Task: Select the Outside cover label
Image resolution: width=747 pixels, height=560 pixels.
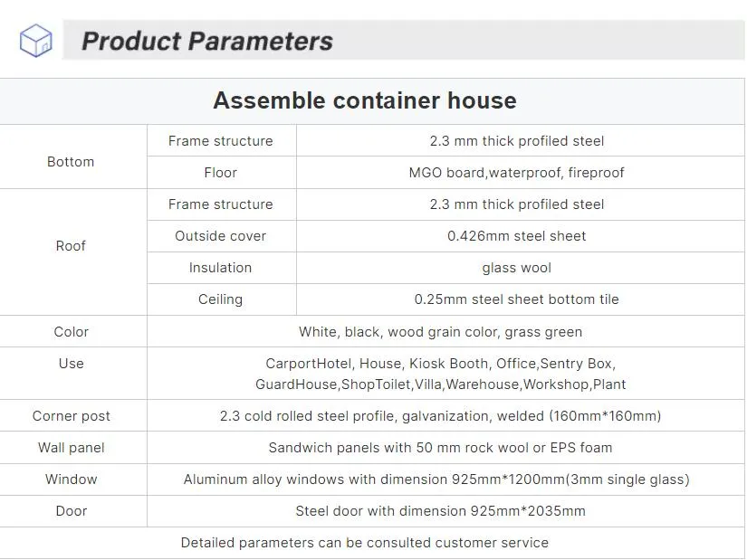Action: click(220, 236)
